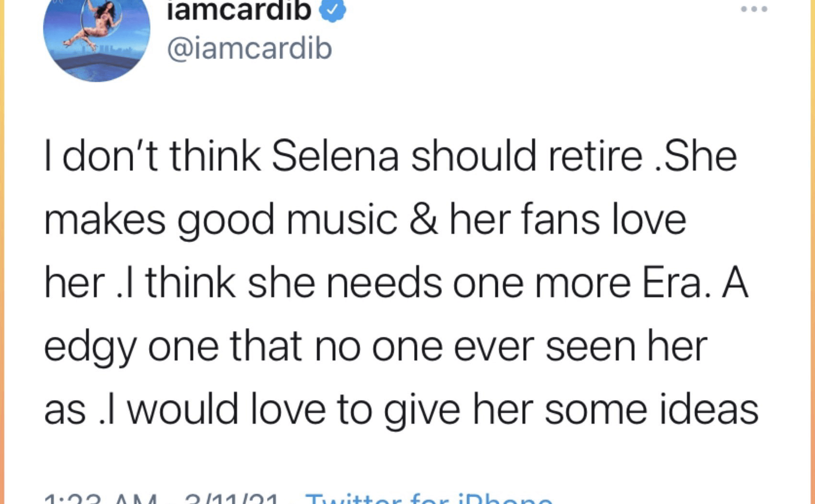Click the bold iamcardib display name
Viewport: 815px width, 504px height.
pos(239,10)
